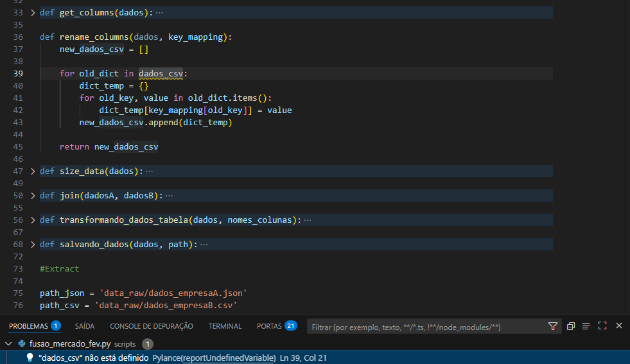Maximize the panel size icon
The height and width of the screenshot is (364, 630).
(602, 326)
